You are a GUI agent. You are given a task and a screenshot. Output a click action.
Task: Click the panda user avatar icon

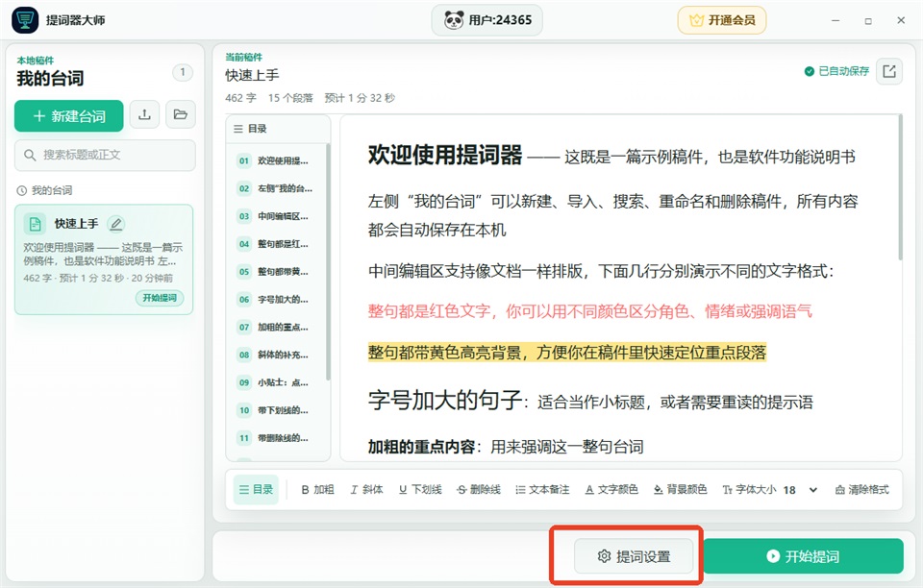[453, 20]
